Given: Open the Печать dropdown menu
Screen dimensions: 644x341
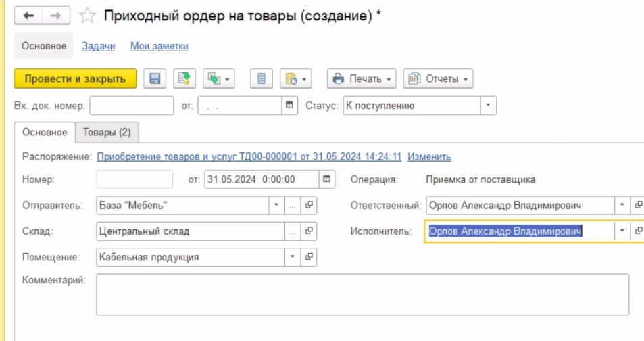Looking at the screenshot, I should point(362,79).
